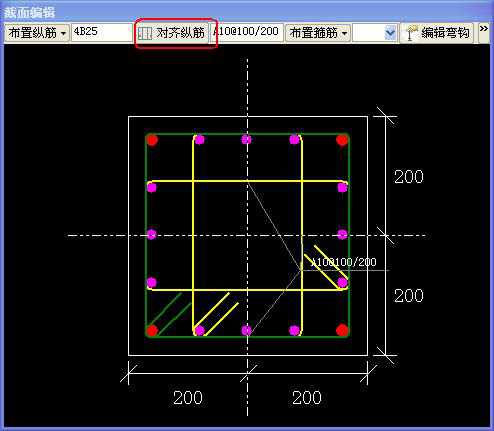Select the bottom-right red corner rebar
The image size is (494, 431).
342,330
